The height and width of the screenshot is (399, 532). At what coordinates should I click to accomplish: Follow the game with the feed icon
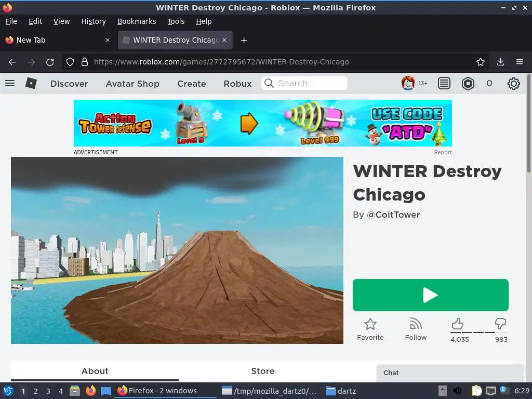[x=416, y=324]
